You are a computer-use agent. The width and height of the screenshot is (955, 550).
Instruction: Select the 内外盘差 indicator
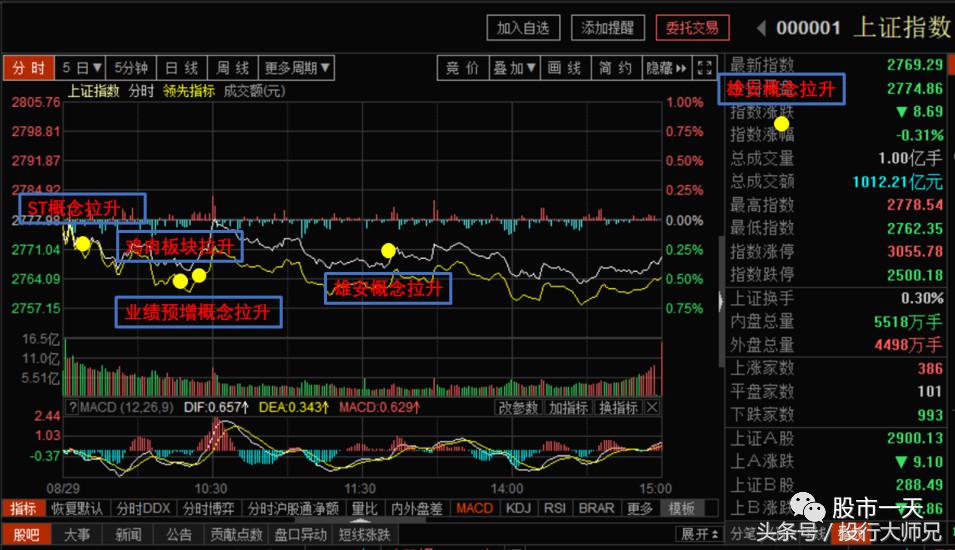417,508
